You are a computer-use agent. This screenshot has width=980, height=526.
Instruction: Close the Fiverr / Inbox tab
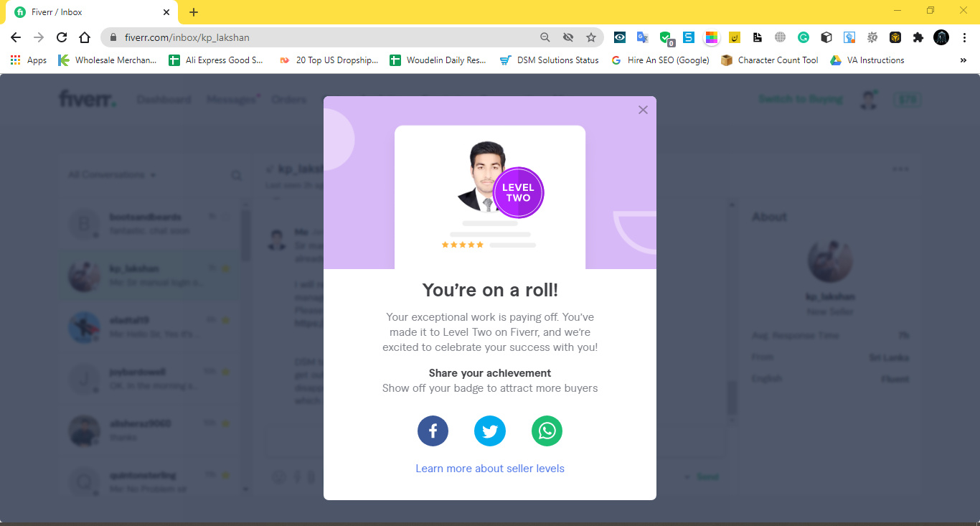click(x=166, y=12)
